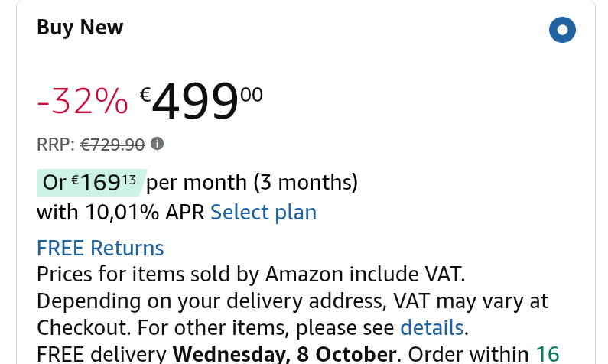Click the bold Wednesday, 8 October delivery date
This screenshot has width=608, height=364.
[x=284, y=355]
